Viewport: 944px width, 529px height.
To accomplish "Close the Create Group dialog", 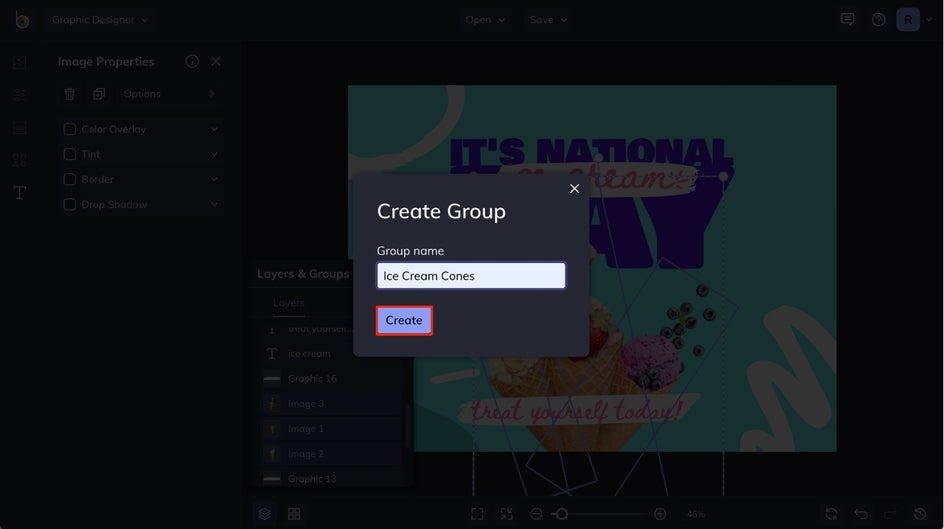I will click(574, 188).
